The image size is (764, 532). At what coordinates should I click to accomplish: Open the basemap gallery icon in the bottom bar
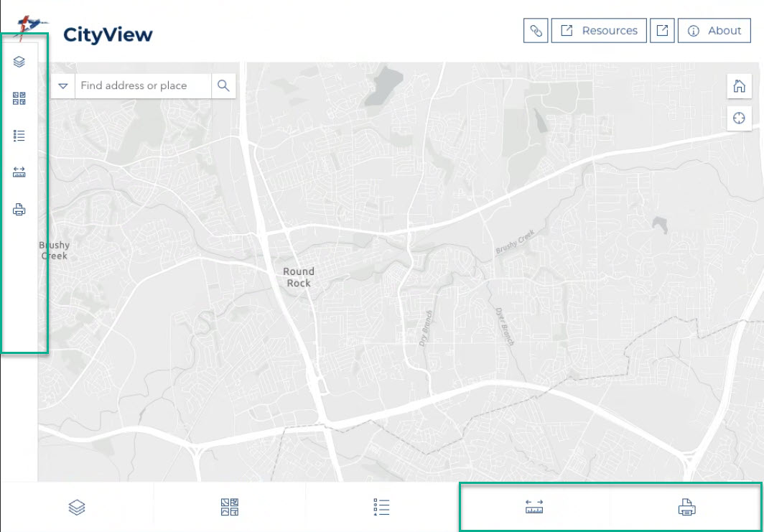tap(230, 507)
